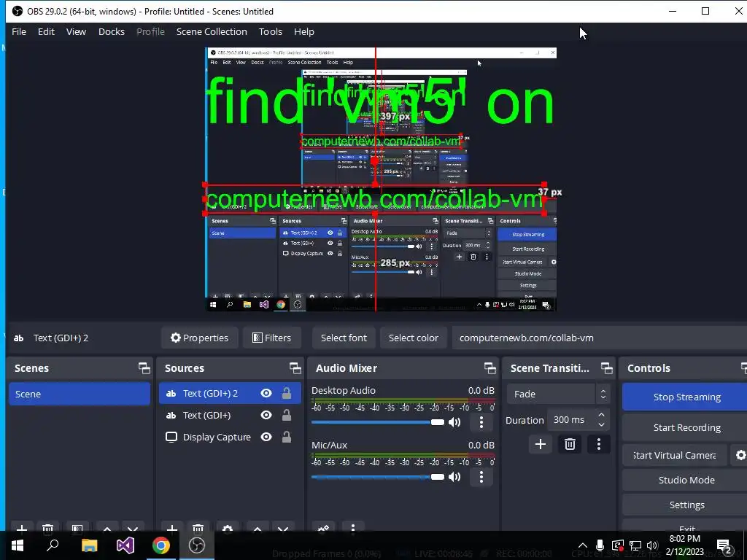Select the Scene item in the Scenes list
Image resolution: width=747 pixels, height=560 pixels.
(80, 394)
